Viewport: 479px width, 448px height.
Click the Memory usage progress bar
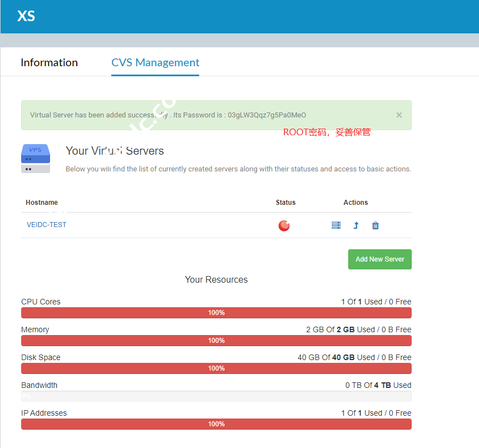pyautogui.click(x=216, y=341)
